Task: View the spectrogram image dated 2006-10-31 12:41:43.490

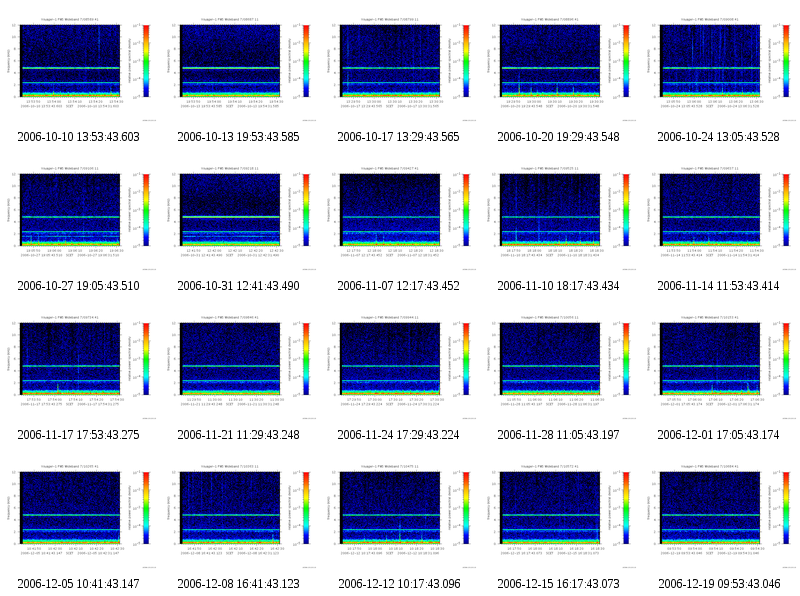Action: [x=241, y=217]
